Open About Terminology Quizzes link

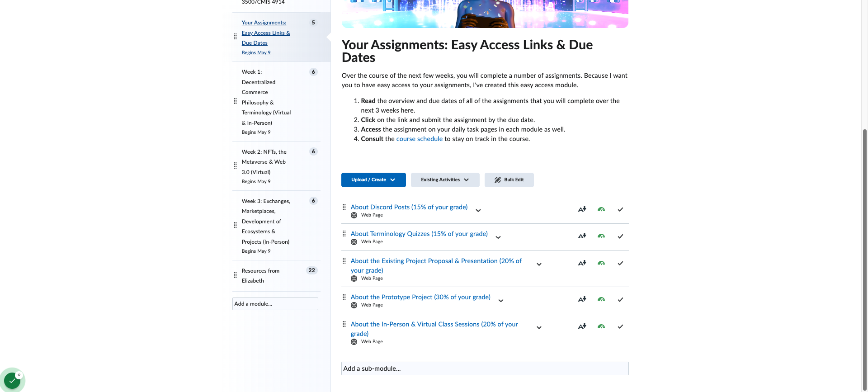tap(419, 234)
